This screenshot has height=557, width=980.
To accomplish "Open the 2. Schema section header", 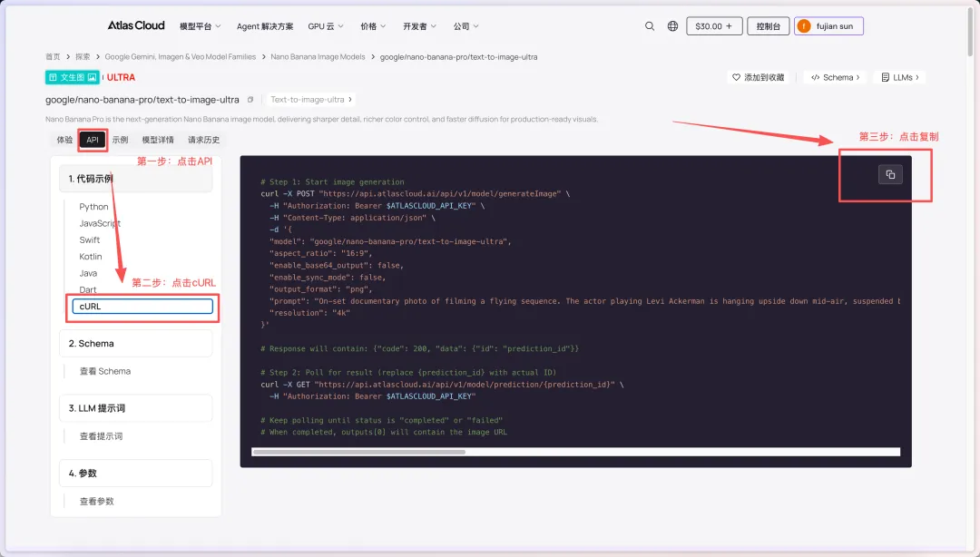I will [135, 343].
